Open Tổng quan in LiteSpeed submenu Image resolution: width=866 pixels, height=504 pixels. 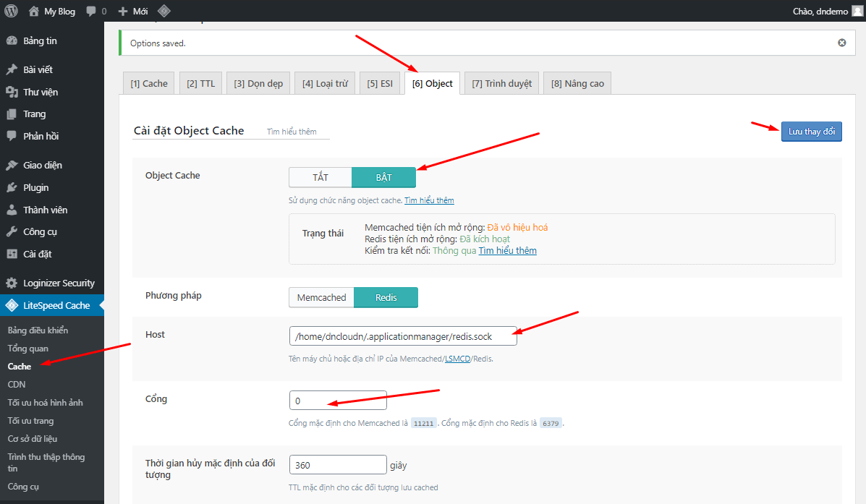coord(28,349)
